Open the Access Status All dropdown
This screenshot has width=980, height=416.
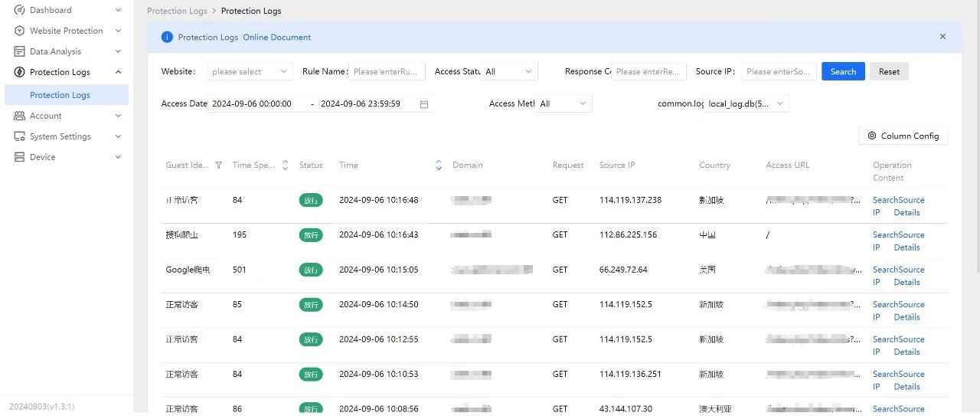coord(509,71)
